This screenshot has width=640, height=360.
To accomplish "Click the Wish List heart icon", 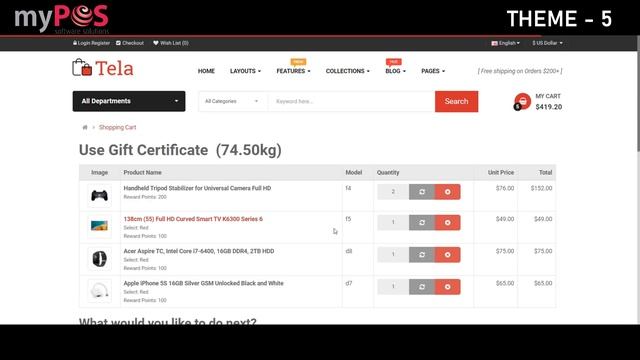I will (x=156, y=43).
